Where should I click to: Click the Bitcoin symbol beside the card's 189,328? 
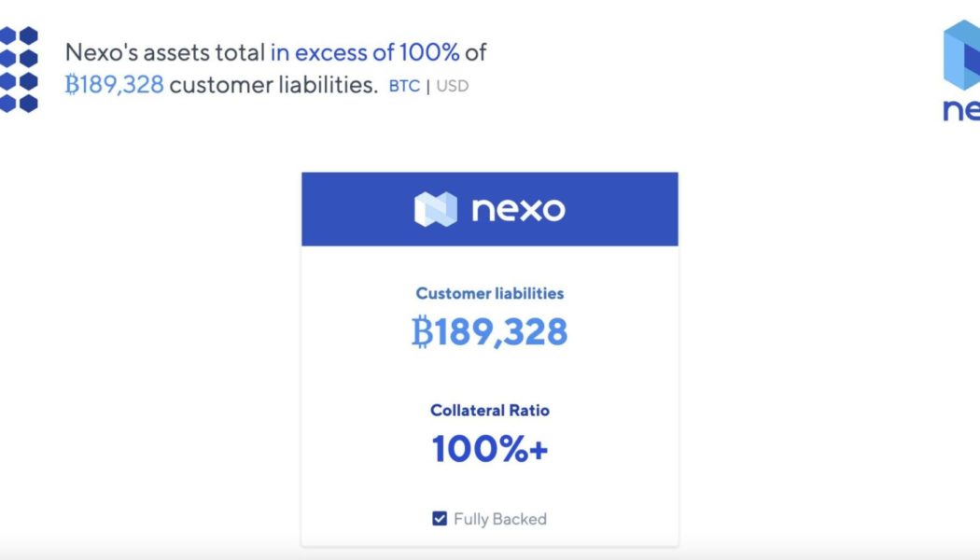(422, 332)
